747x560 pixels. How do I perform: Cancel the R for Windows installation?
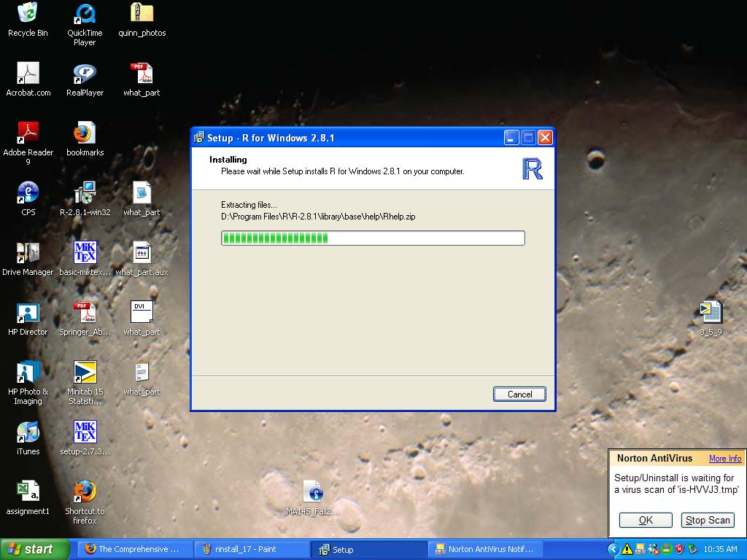click(x=519, y=394)
